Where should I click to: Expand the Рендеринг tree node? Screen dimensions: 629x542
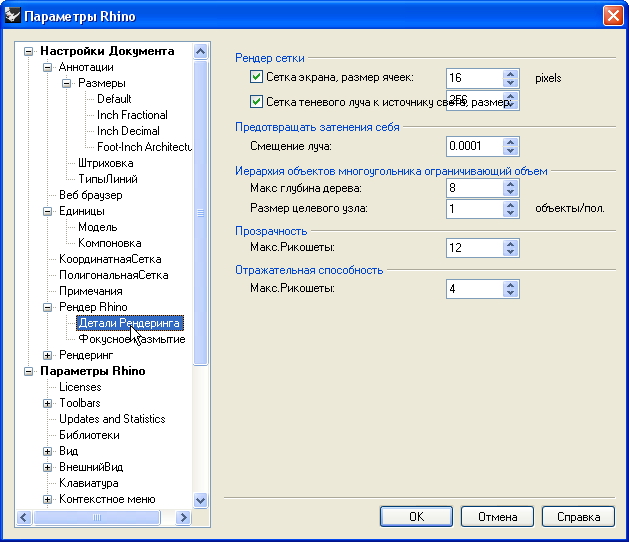[47, 355]
